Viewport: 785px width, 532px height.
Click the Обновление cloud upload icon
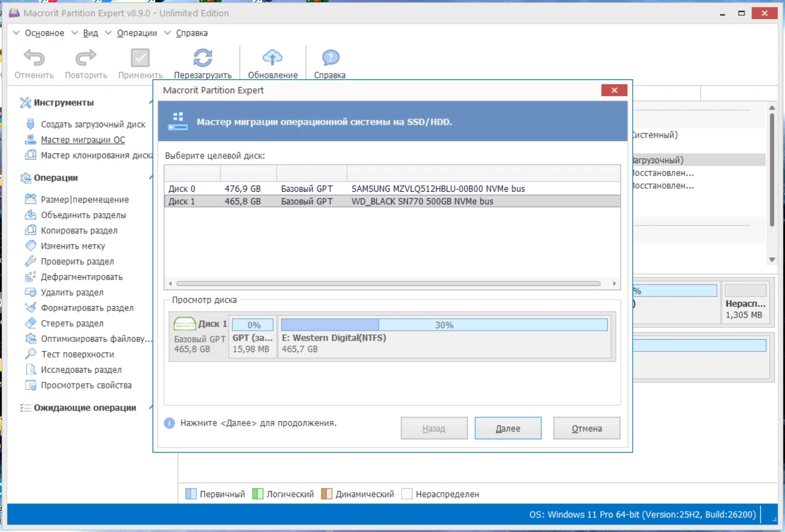272,58
